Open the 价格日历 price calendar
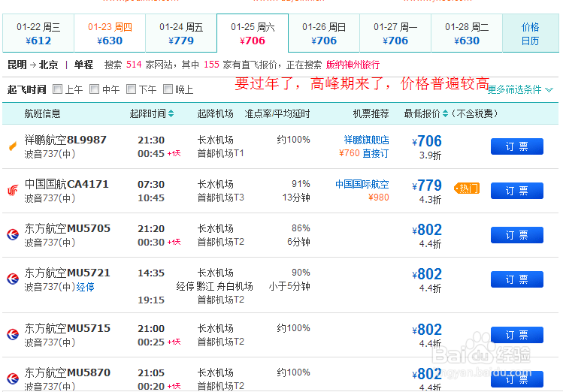Screen dimensions: 563x392 point(531,33)
